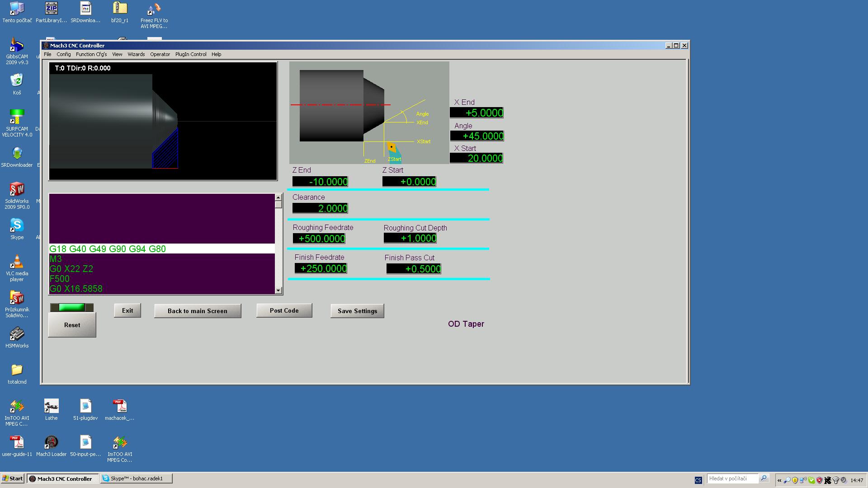Select the Roughing Feedrate input field

pos(319,239)
